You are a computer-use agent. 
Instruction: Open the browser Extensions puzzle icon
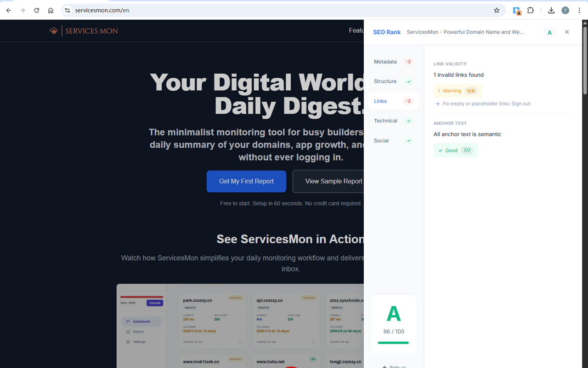click(x=531, y=10)
